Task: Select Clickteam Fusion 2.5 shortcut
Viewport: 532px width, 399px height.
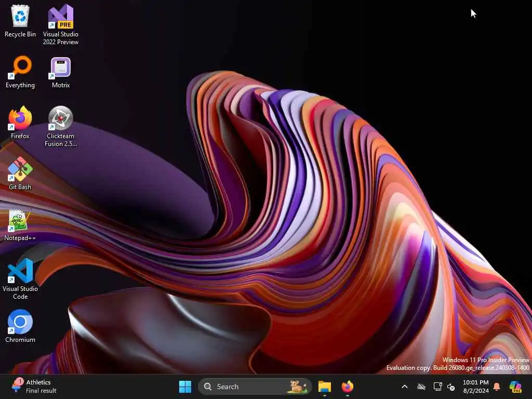Action: [x=61, y=126]
